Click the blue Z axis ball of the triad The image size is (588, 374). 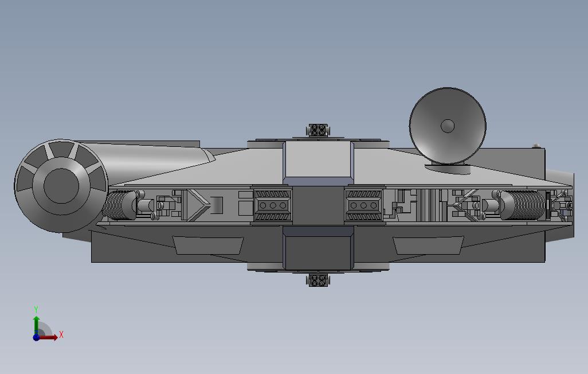pyautogui.click(x=36, y=337)
